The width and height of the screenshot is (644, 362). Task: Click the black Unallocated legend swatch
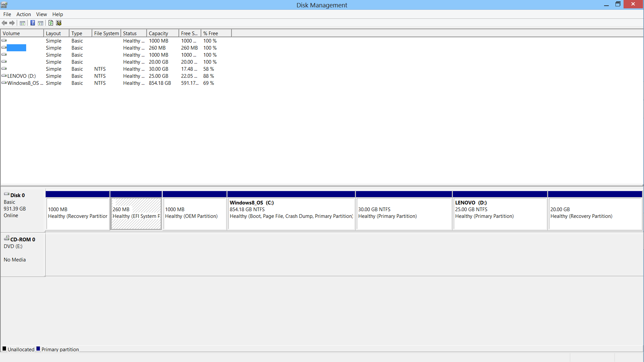(x=4, y=349)
